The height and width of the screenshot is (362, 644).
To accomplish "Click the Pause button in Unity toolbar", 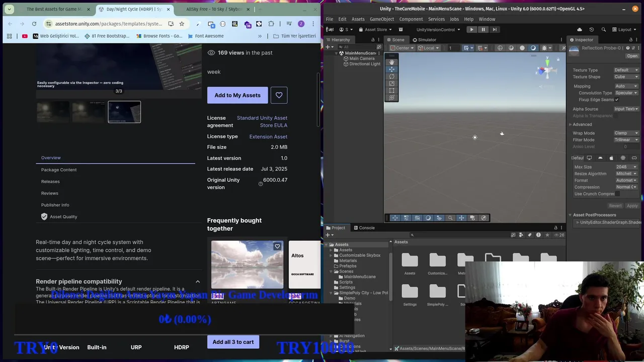I will pyautogui.click(x=483, y=30).
